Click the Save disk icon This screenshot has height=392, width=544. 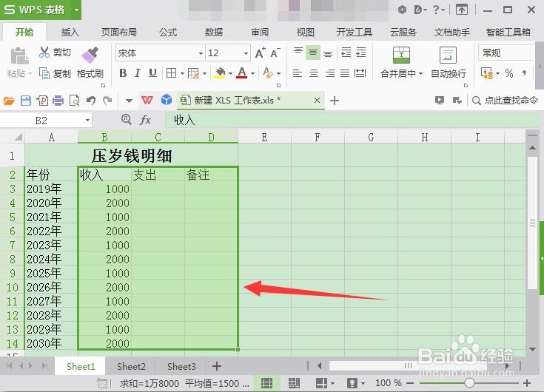pos(26,101)
